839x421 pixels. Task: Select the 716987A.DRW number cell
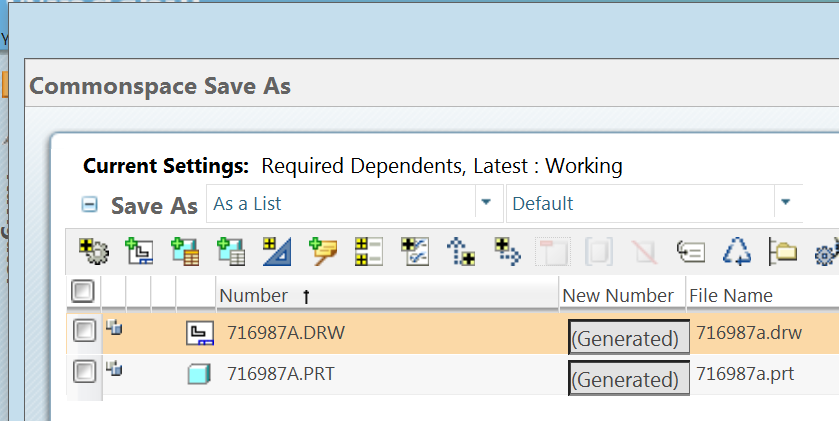click(x=286, y=333)
